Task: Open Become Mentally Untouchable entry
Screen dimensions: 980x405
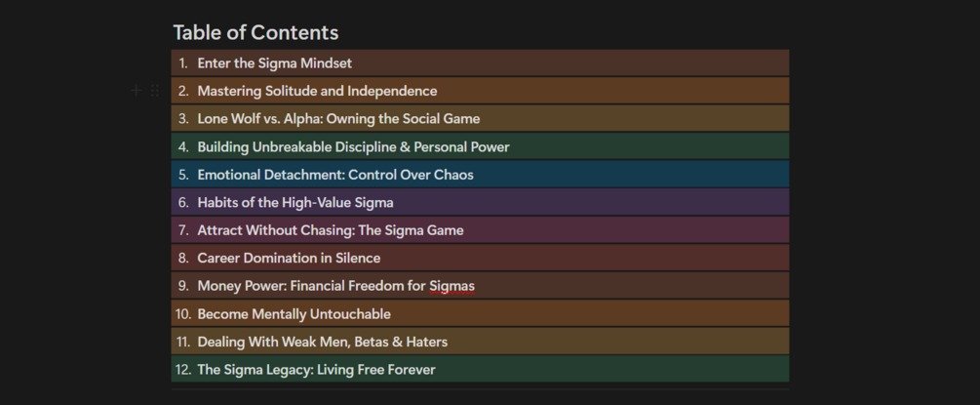Action: (294, 314)
